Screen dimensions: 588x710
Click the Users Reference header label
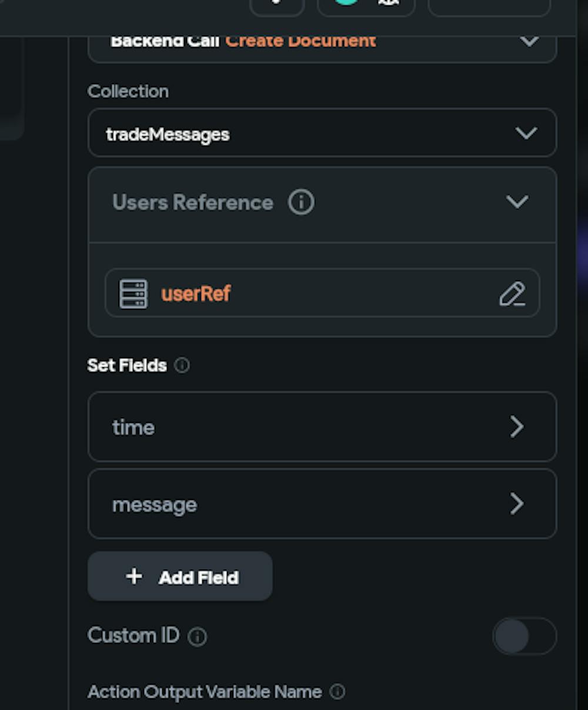(193, 202)
